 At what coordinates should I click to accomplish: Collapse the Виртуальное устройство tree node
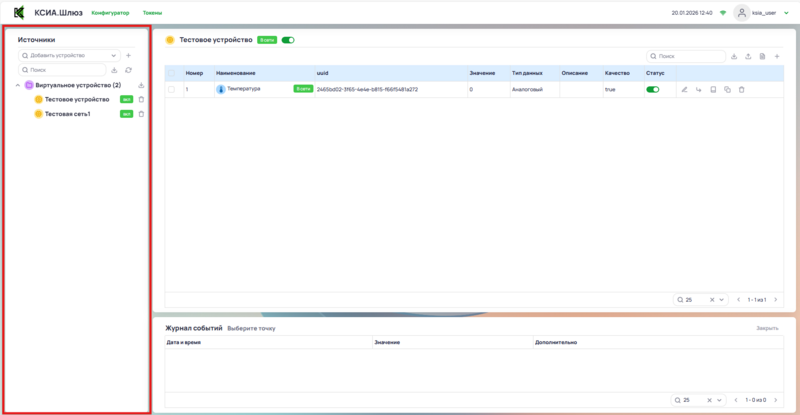[x=19, y=85]
